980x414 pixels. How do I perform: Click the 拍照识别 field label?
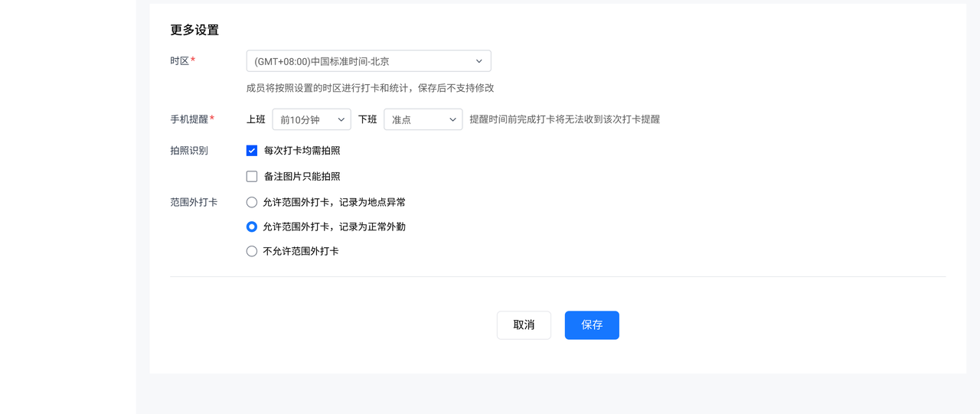tap(189, 151)
